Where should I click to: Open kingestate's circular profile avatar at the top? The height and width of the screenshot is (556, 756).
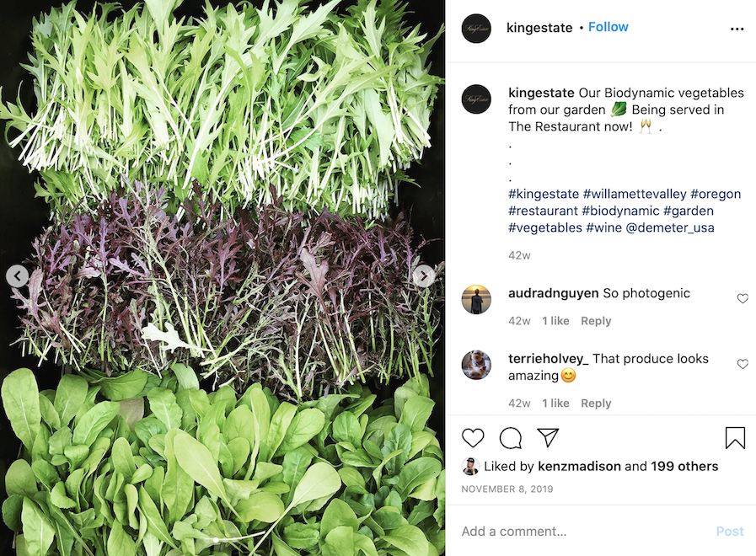coord(476,28)
